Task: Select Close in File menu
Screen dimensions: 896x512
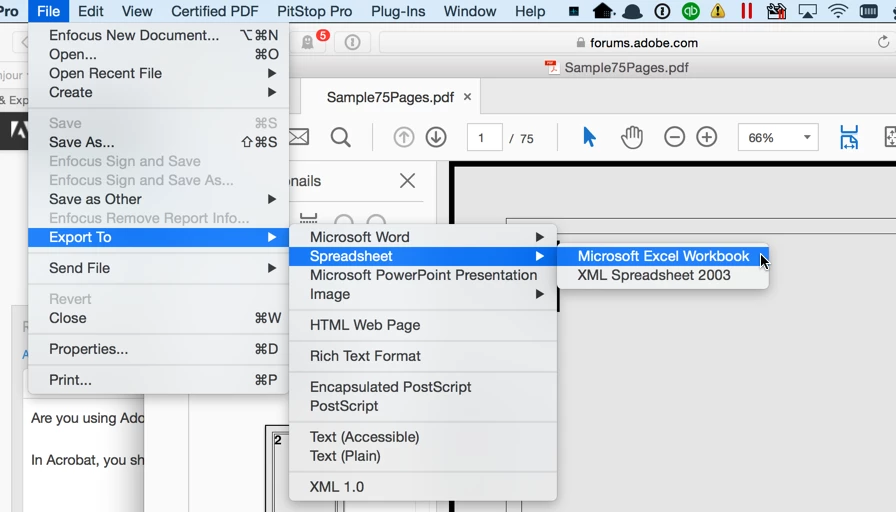Action: point(158,318)
